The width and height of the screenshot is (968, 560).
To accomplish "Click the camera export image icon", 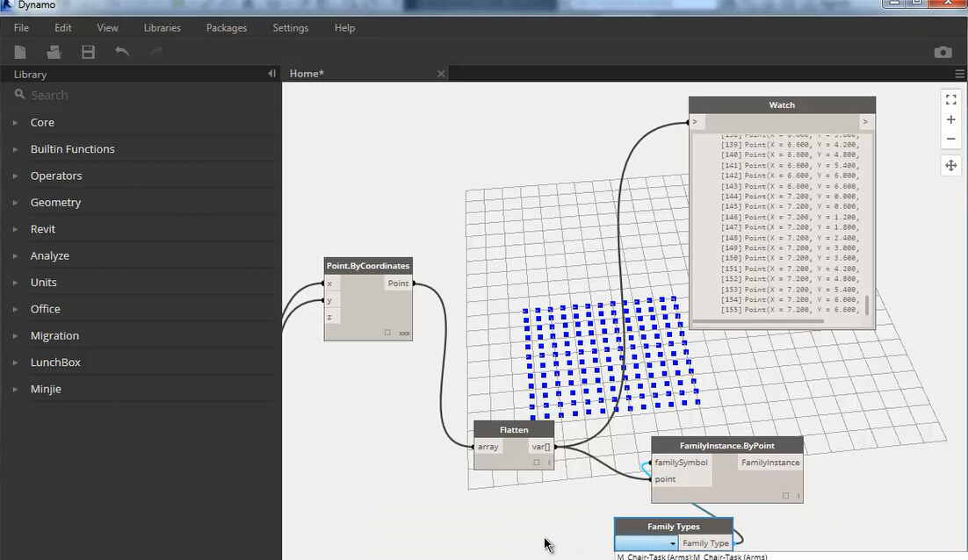I will pyautogui.click(x=943, y=53).
